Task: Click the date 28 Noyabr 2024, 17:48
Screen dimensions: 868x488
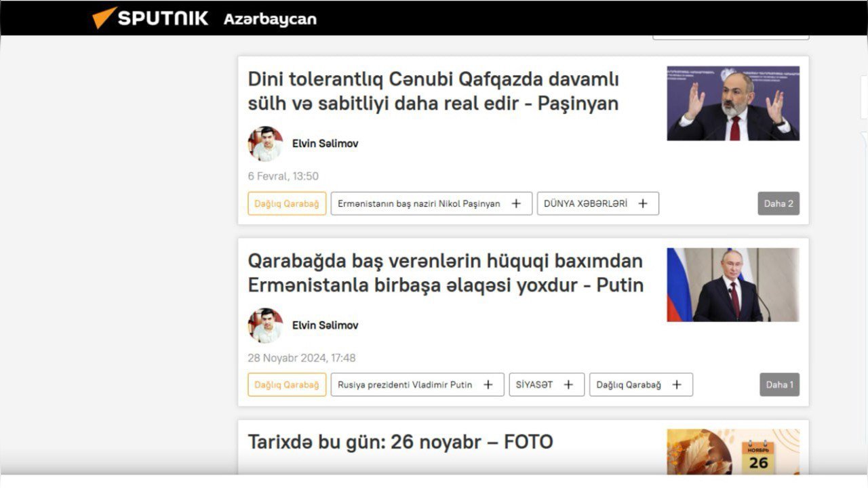Action: tap(301, 358)
